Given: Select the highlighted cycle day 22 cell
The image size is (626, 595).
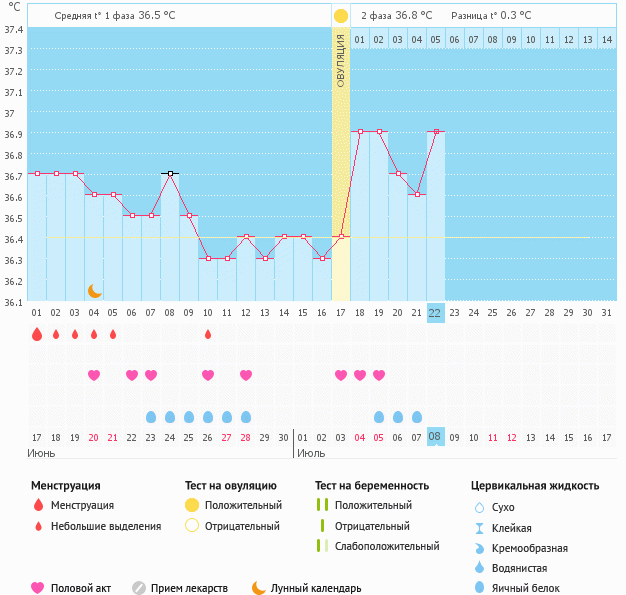Looking at the screenshot, I should tap(435, 312).
